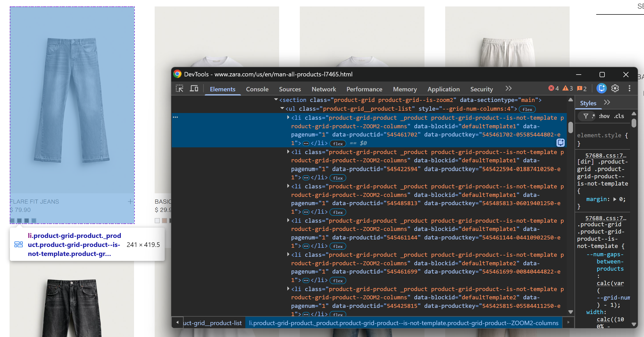This screenshot has width=644, height=337.
Task: Click the flare fit jeans product image
Action: pos(72,100)
